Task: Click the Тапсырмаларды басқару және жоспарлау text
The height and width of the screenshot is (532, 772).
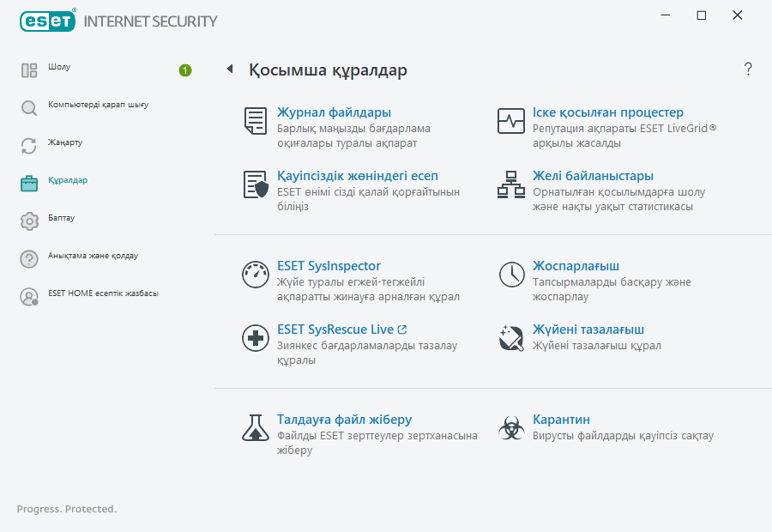Action: pos(612,290)
